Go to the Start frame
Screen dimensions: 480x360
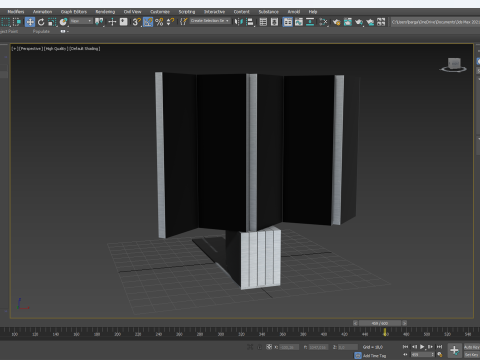[x=405, y=347]
